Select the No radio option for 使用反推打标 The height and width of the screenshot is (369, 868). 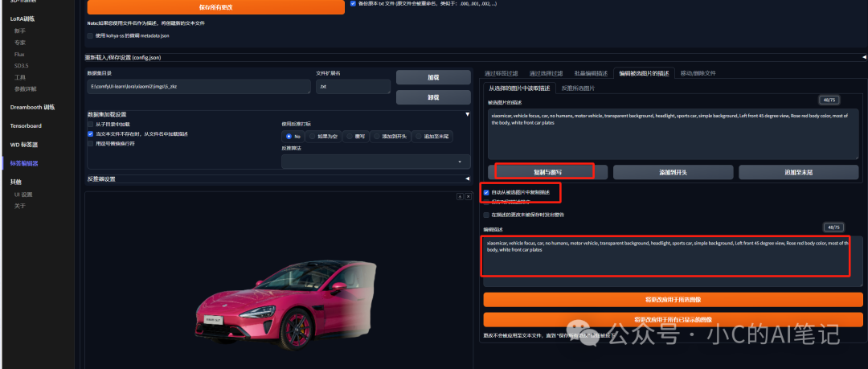click(x=293, y=137)
